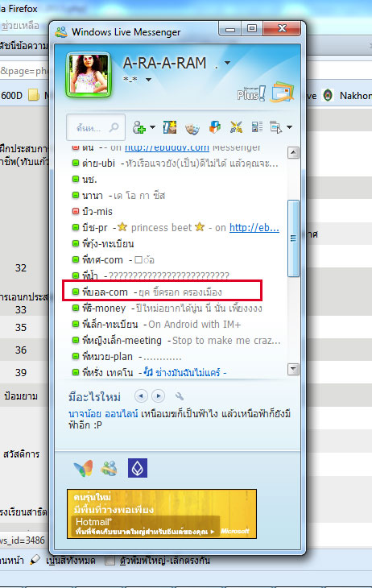Select contact พี่หมวย-plan
372x588 pixels.
pos(108,357)
